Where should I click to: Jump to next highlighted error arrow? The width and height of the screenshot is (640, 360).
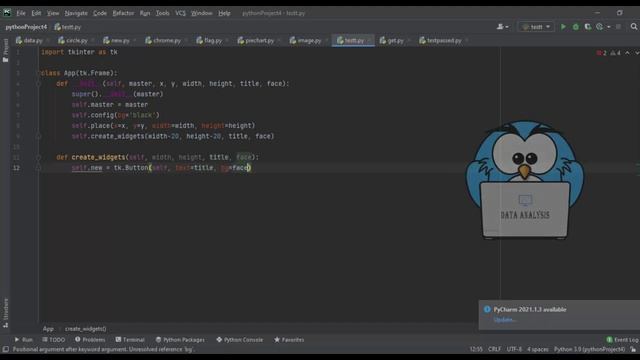click(x=636, y=53)
